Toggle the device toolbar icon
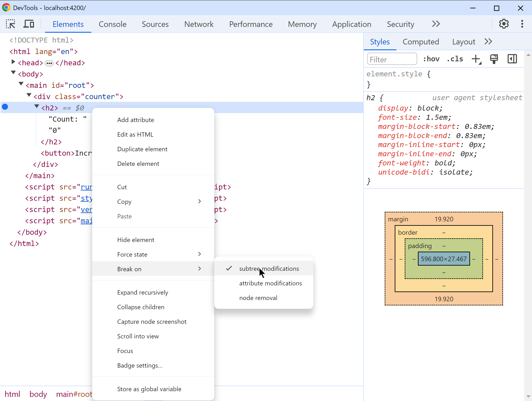This screenshot has height=401, width=532. [29, 24]
